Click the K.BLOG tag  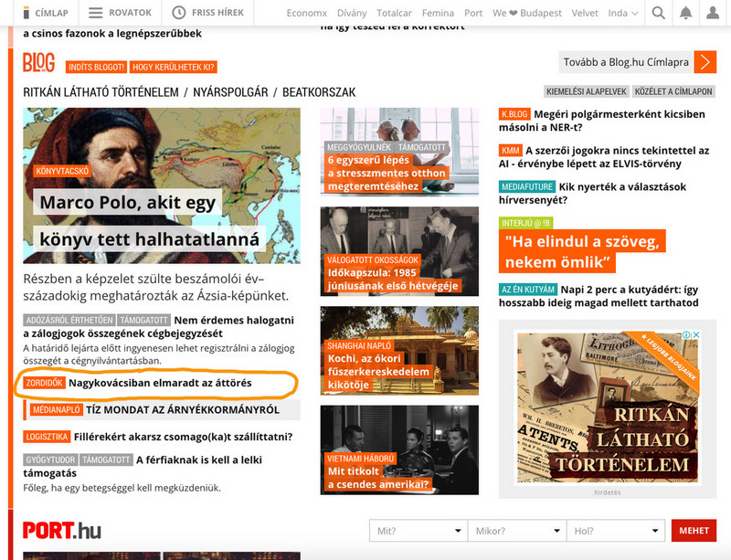[x=514, y=114]
